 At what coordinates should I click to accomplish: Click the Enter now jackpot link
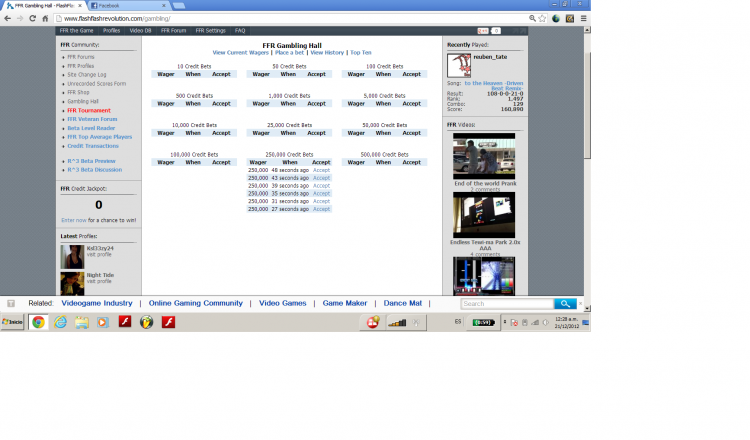73,219
